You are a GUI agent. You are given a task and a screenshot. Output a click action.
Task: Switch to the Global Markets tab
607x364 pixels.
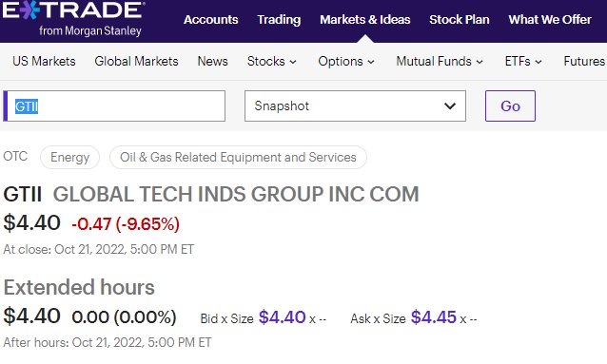coord(136,61)
